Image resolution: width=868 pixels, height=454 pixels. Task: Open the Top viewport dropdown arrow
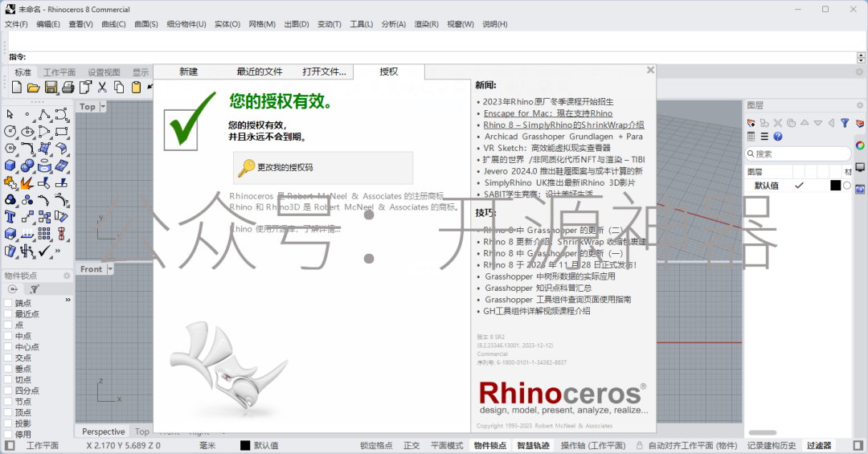(x=103, y=106)
